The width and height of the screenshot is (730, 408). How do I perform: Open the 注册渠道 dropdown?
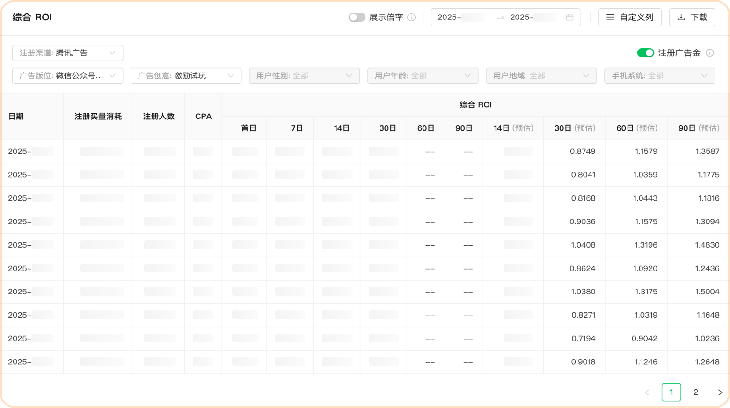(67, 53)
